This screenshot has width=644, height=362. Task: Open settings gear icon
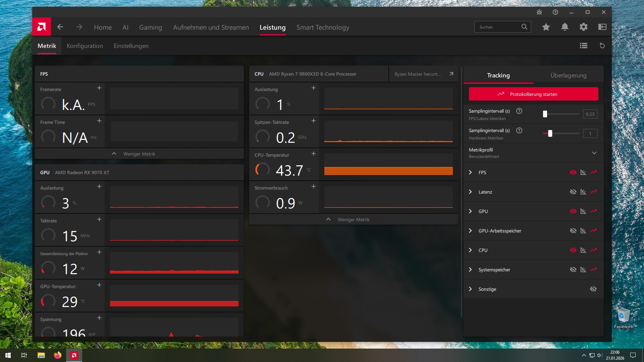tap(584, 27)
